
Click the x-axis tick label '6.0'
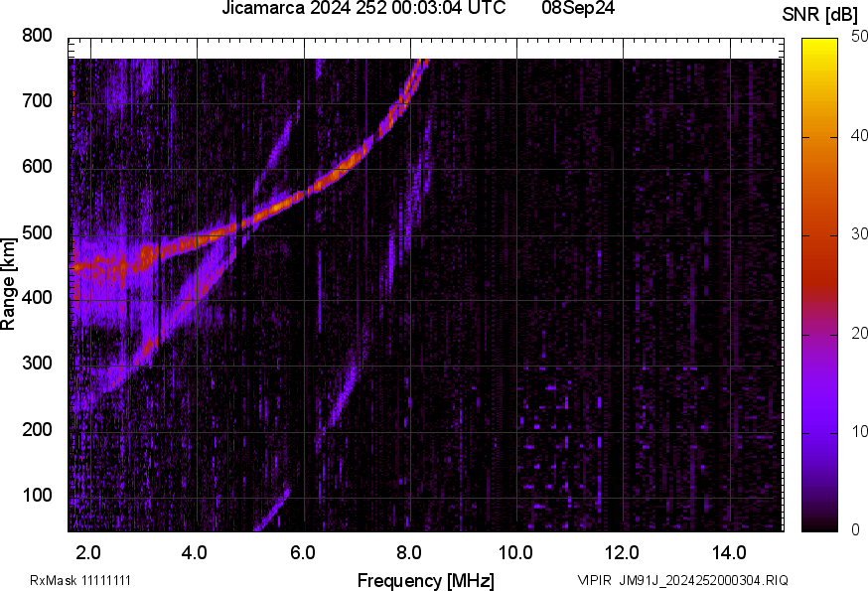click(302, 553)
